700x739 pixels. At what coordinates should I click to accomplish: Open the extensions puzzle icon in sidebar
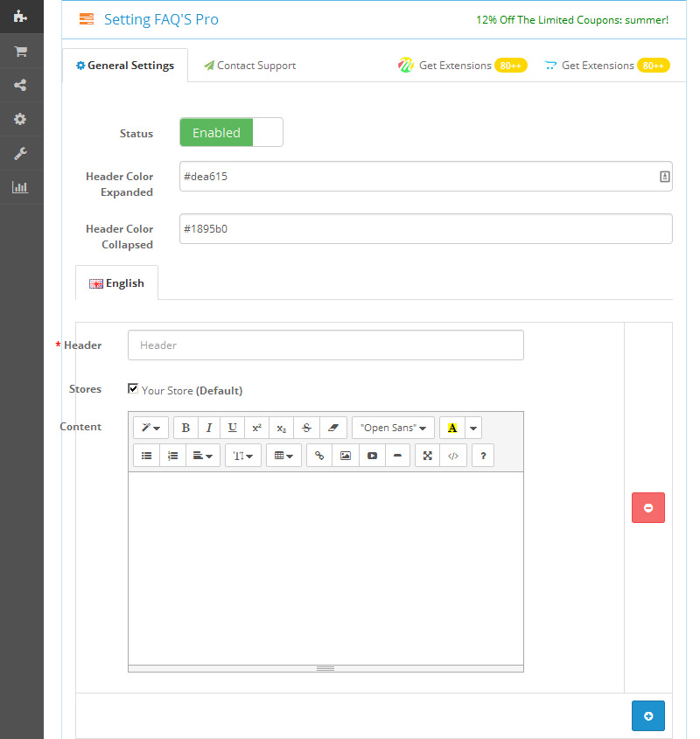[21, 17]
